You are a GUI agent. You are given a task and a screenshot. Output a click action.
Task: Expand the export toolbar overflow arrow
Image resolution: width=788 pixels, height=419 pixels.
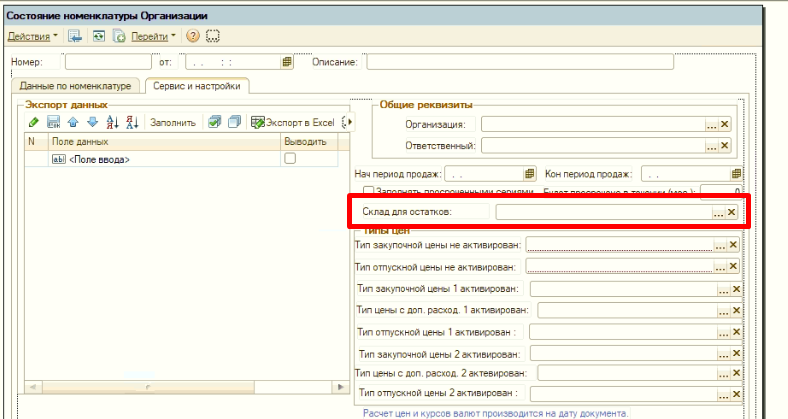coord(348,122)
